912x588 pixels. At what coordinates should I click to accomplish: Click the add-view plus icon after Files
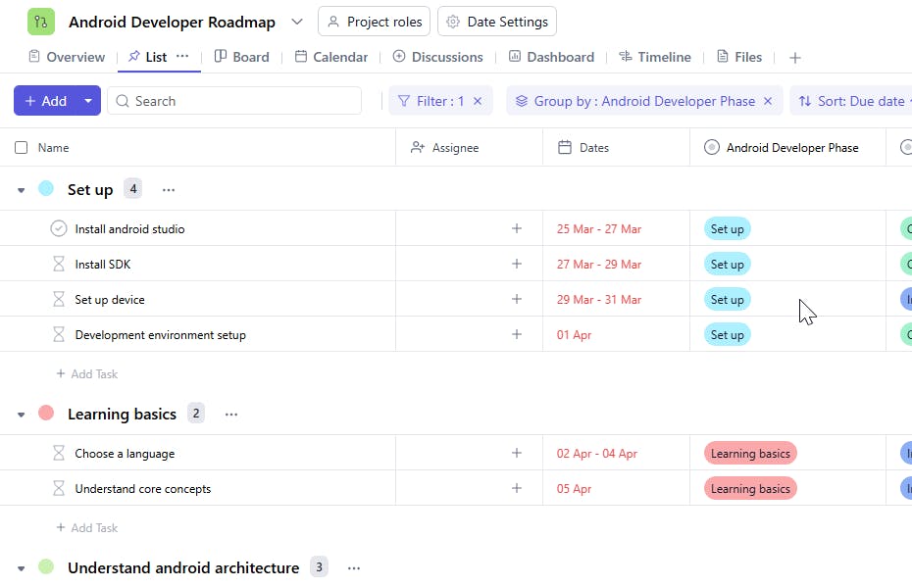click(x=795, y=58)
